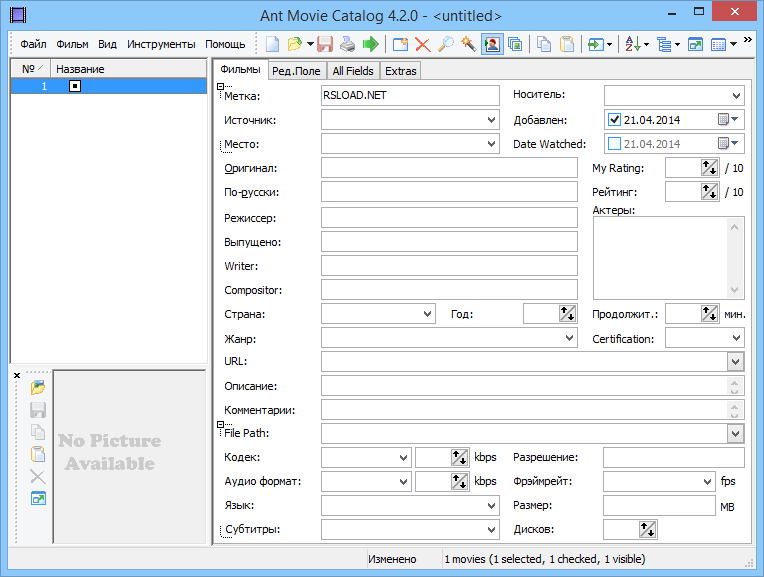The height and width of the screenshot is (577, 764).
Task: Open the Носитель dropdown
Action: 736,96
